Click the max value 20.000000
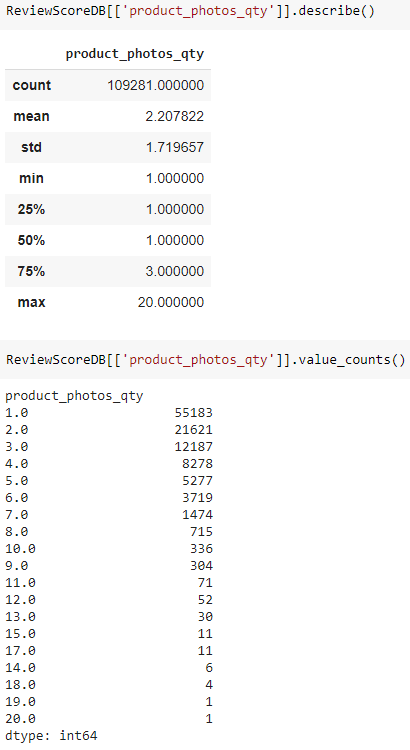 171,302
